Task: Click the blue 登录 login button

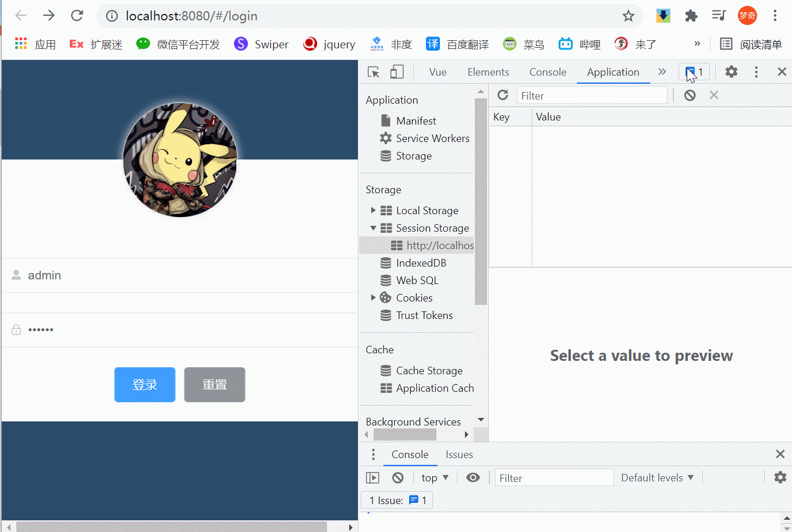Action: pyautogui.click(x=145, y=385)
